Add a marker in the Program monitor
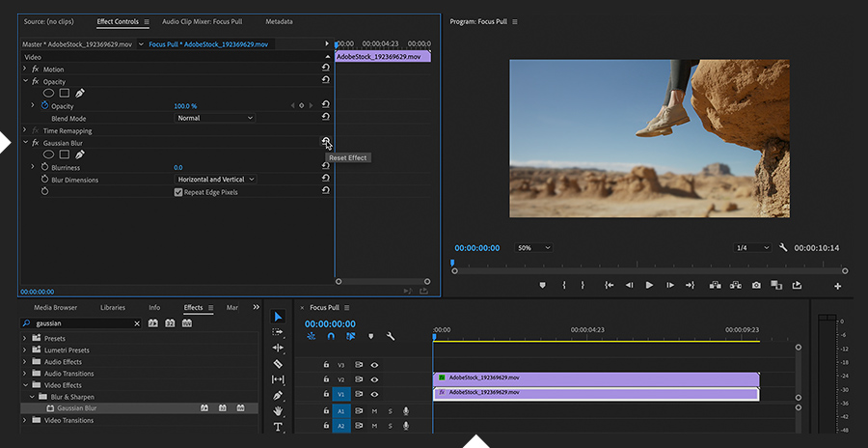 click(542, 285)
